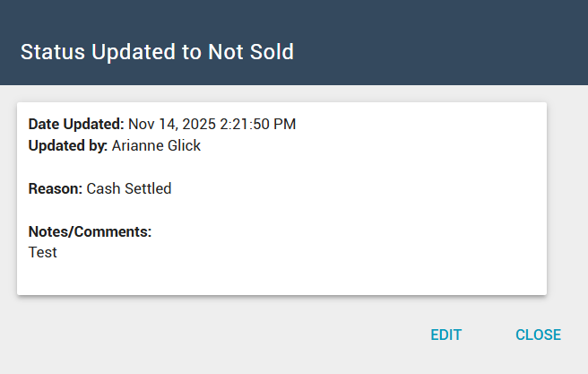588x374 pixels.
Task: Select the "Notes/Comments:" label
Action: pos(90,232)
